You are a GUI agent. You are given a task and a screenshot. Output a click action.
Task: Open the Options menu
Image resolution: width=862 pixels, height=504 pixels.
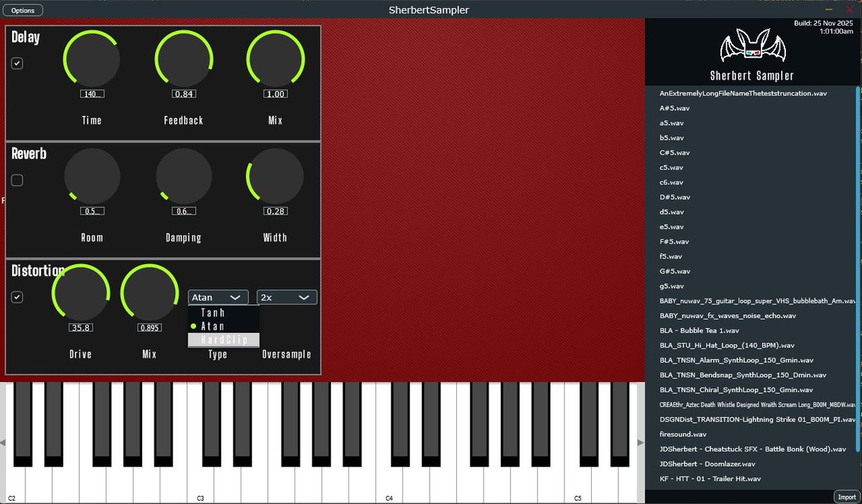click(x=23, y=10)
